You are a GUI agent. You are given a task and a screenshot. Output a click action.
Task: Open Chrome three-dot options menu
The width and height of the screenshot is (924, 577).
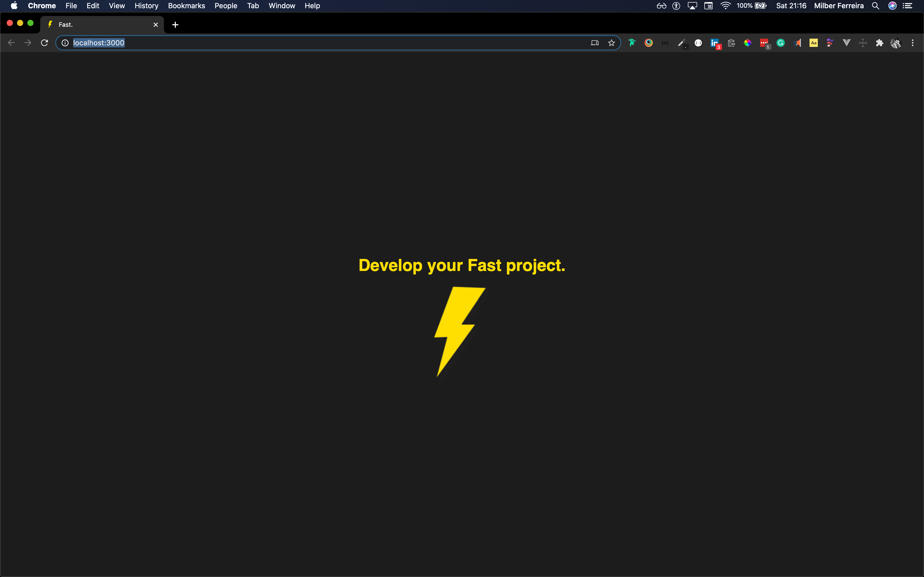[x=913, y=43]
